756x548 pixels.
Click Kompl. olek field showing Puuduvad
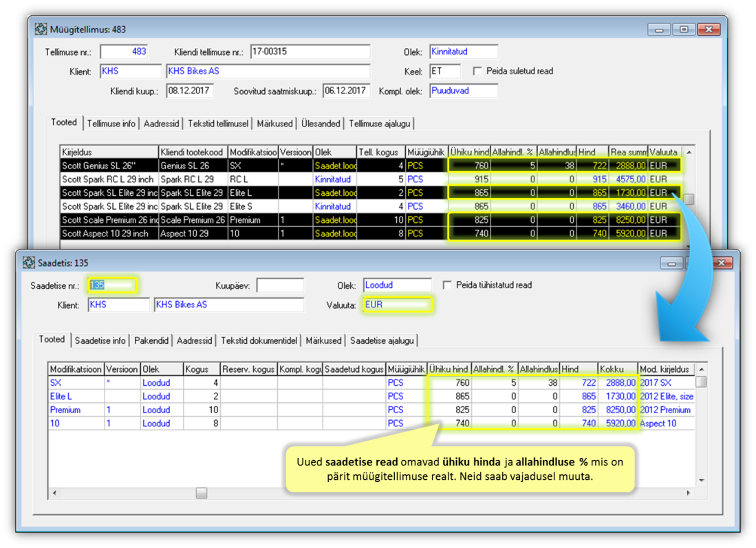464,91
